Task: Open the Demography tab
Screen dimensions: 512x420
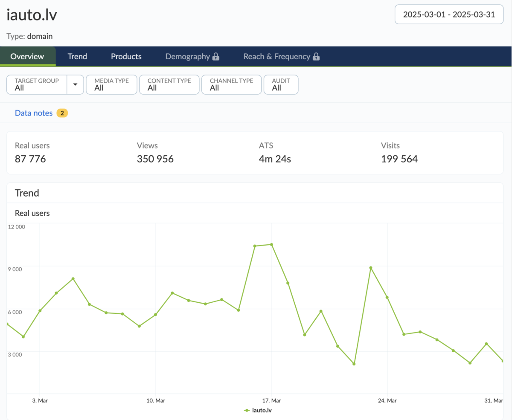Action: pos(187,56)
